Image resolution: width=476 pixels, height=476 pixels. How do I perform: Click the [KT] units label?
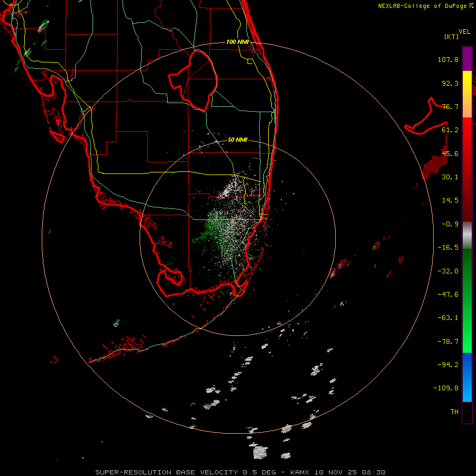click(x=452, y=36)
